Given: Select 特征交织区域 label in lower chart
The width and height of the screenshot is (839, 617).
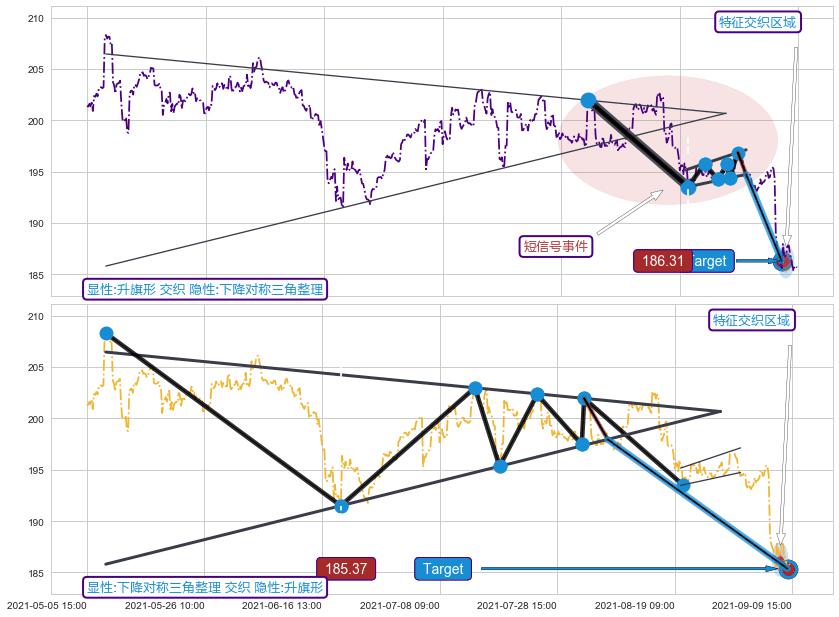Looking at the screenshot, I should click(x=751, y=320).
